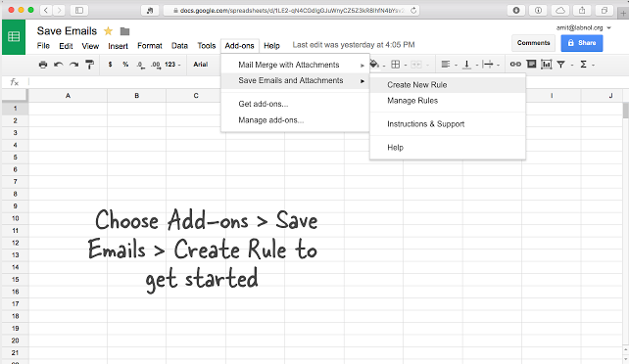Open the Arial font dropdown
629x364 pixels.
coord(201,64)
